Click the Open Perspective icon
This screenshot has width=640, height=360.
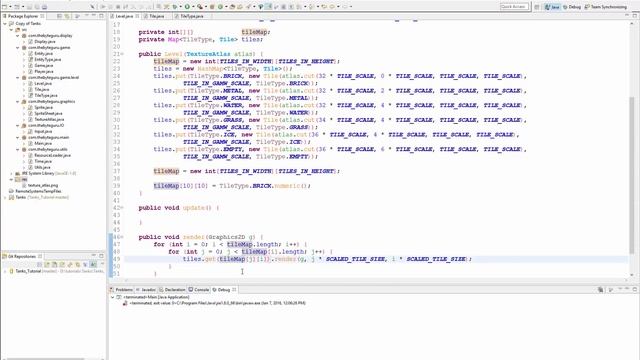point(537,7)
